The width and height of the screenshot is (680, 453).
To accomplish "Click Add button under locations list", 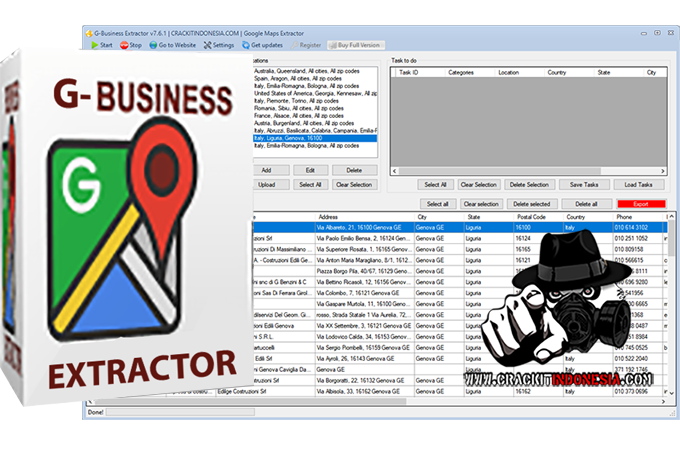I will 264,170.
